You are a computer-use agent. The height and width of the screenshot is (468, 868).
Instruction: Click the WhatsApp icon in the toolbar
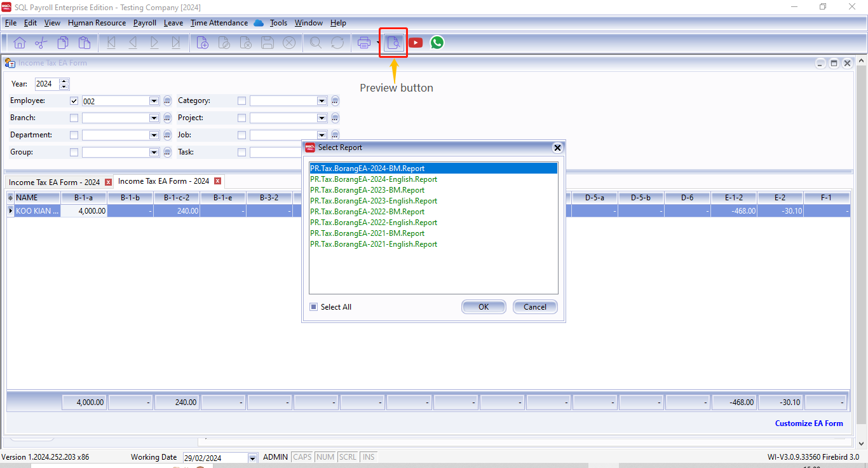pyautogui.click(x=437, y=43)
